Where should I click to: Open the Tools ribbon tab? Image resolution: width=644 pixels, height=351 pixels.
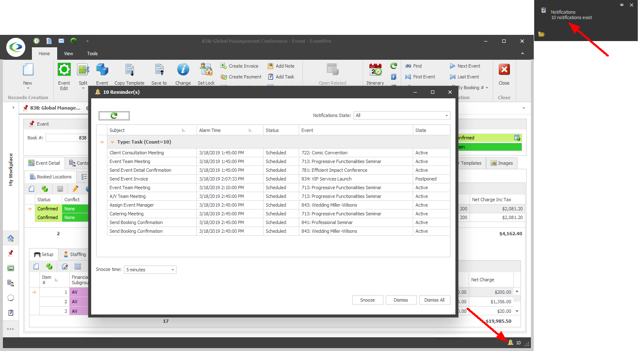(x=92, y=54)
